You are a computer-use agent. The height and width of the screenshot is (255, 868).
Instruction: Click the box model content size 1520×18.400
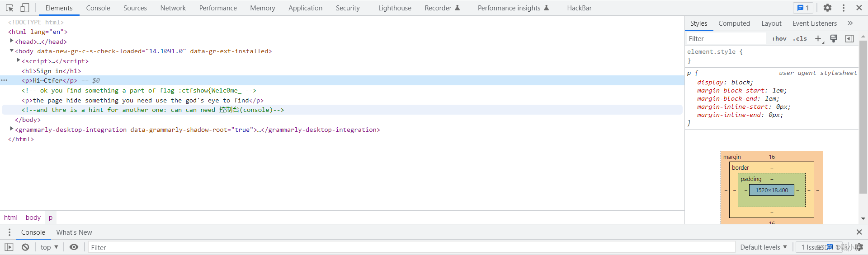(772, 190)
